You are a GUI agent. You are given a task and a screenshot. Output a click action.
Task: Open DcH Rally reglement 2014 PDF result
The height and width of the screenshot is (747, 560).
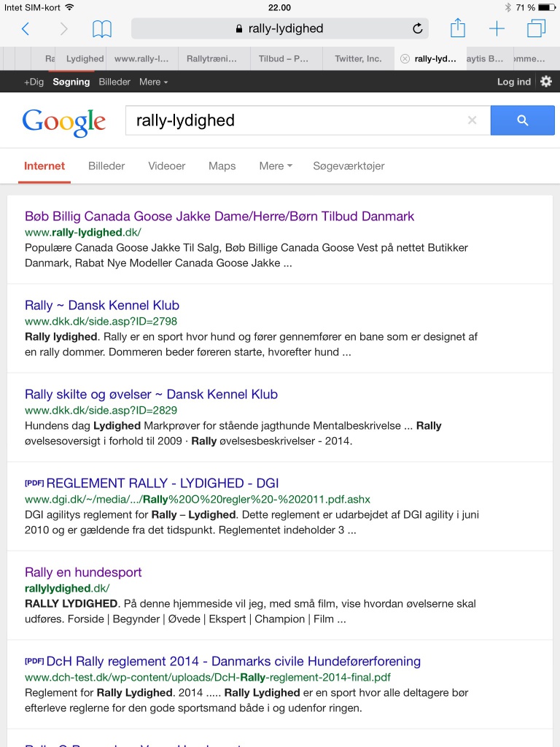point(233,661)
